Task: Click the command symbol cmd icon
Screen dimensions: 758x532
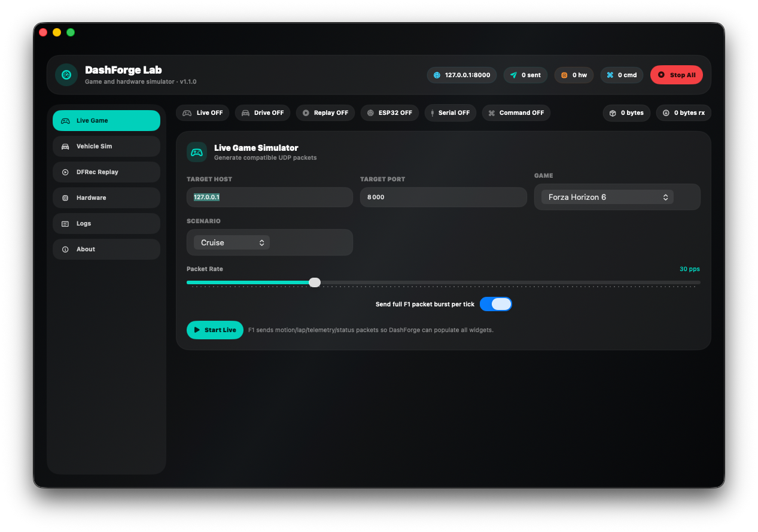Action: tap(610, 75)
